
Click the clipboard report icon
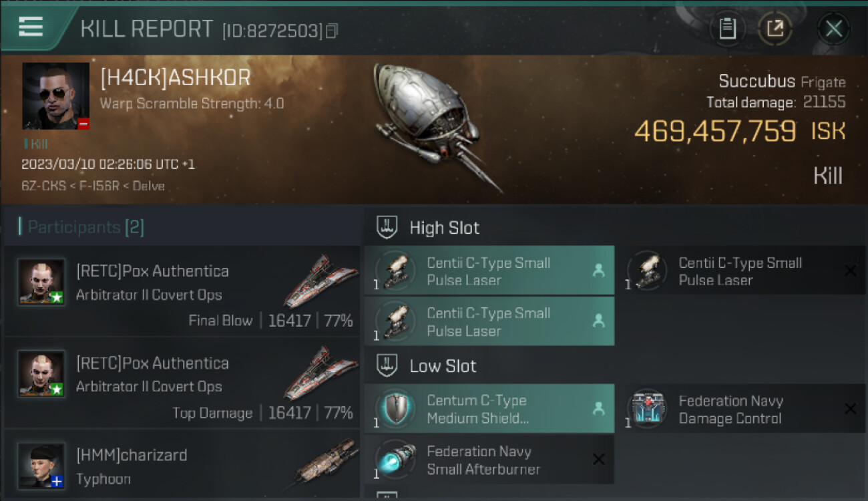(727, 29)
